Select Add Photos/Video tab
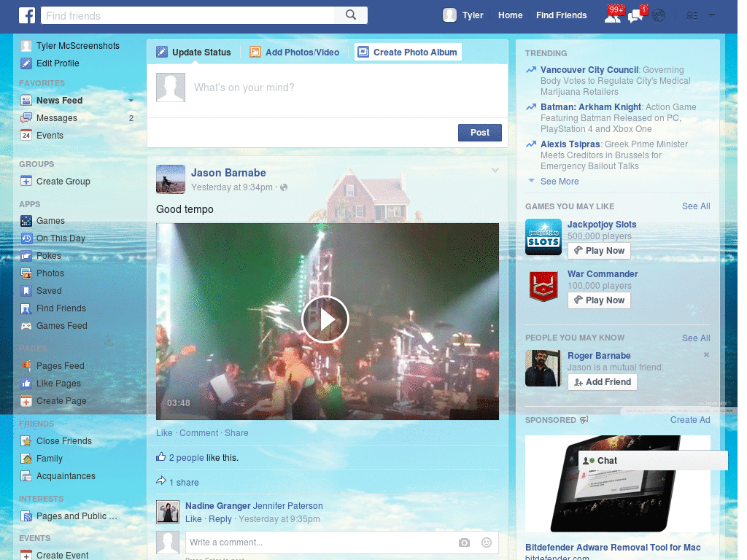Screen dimensions: 747x560 (295, 52)
